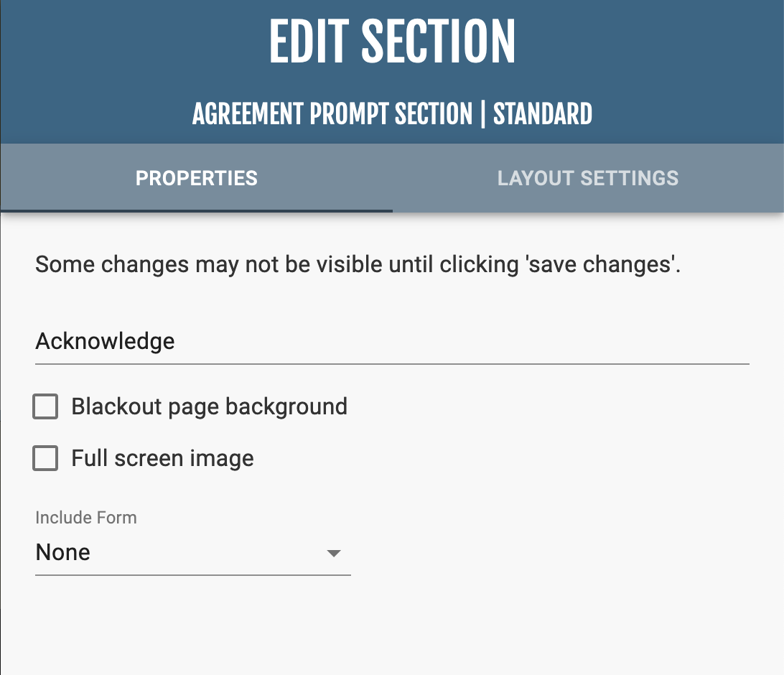This screenshot has width=784, height=675.
Task: Select the 'None' value in Include Form
Action: click(x=63, y=553)
